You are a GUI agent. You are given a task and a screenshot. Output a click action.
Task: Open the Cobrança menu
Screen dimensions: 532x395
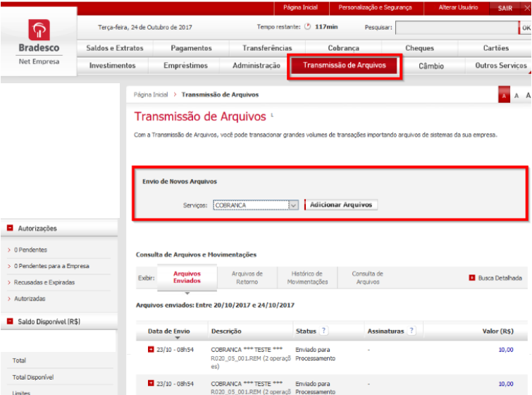(343, 48)
